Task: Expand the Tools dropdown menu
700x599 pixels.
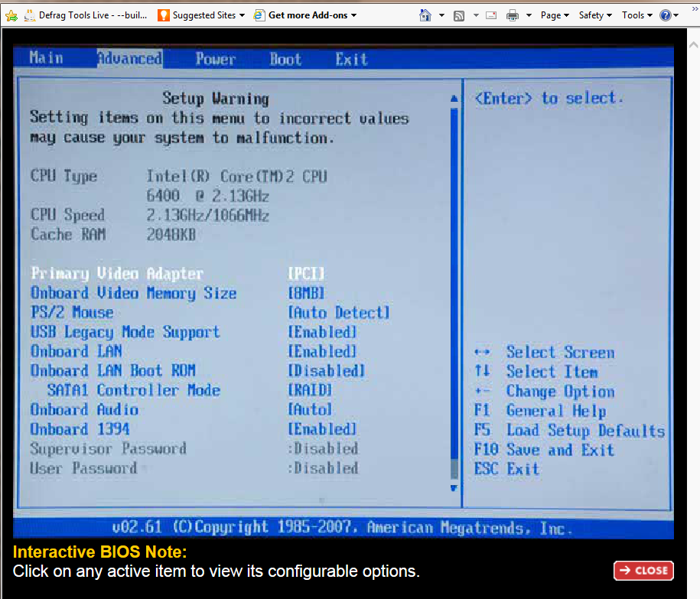Action: (637, 15)
